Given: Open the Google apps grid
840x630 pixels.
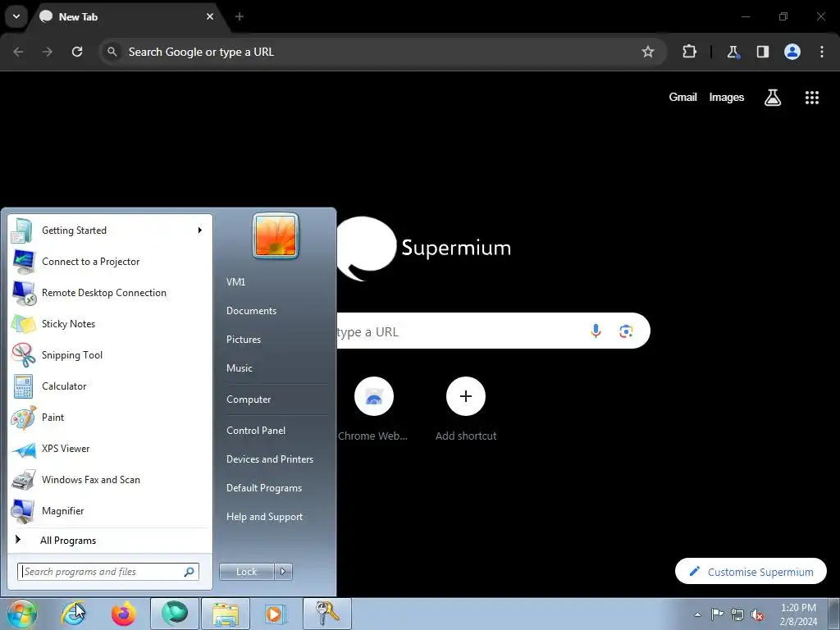Looking at the screenshot, I should click(x=812, y=97).
